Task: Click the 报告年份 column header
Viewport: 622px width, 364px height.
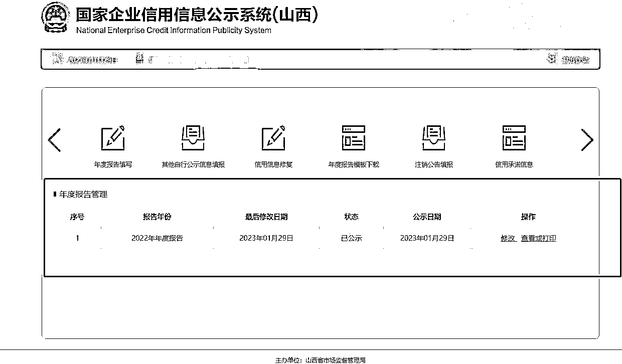Action: (157, 217)
